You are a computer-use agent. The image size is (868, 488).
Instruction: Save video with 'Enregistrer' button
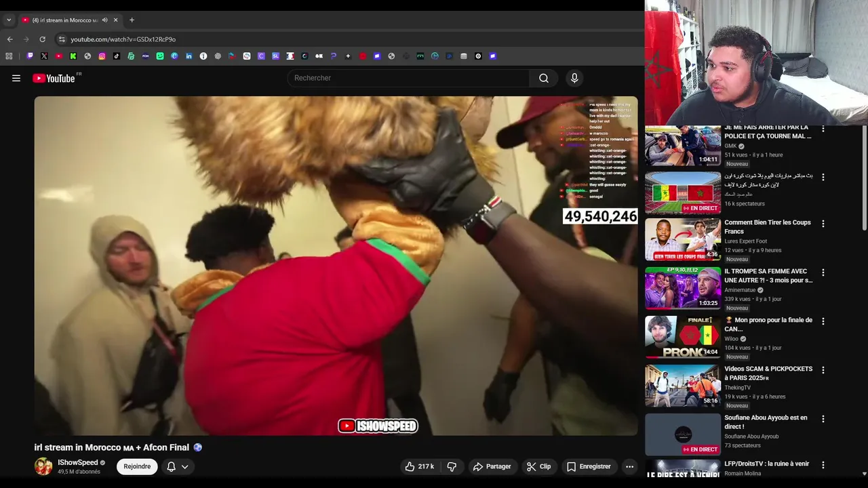tap(589, 466)
